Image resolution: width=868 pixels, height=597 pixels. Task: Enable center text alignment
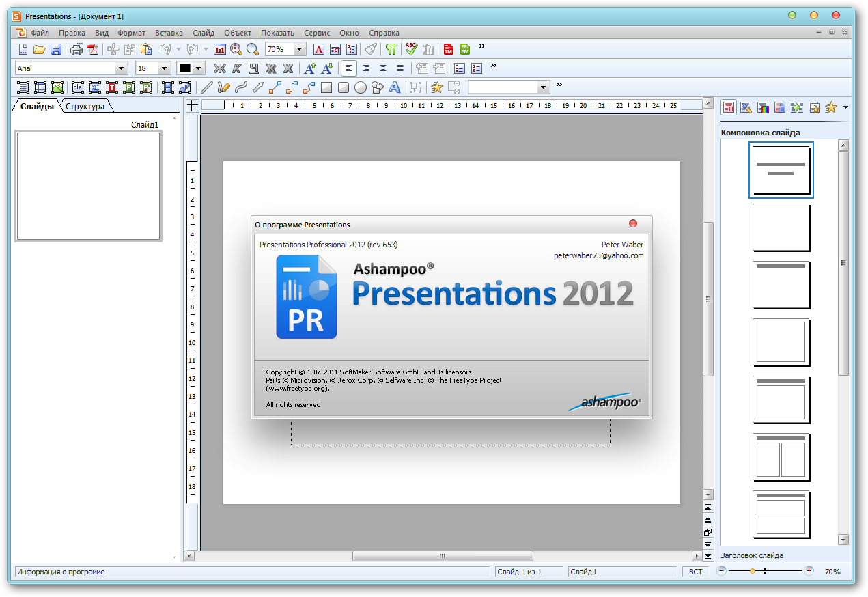[366, 68]
